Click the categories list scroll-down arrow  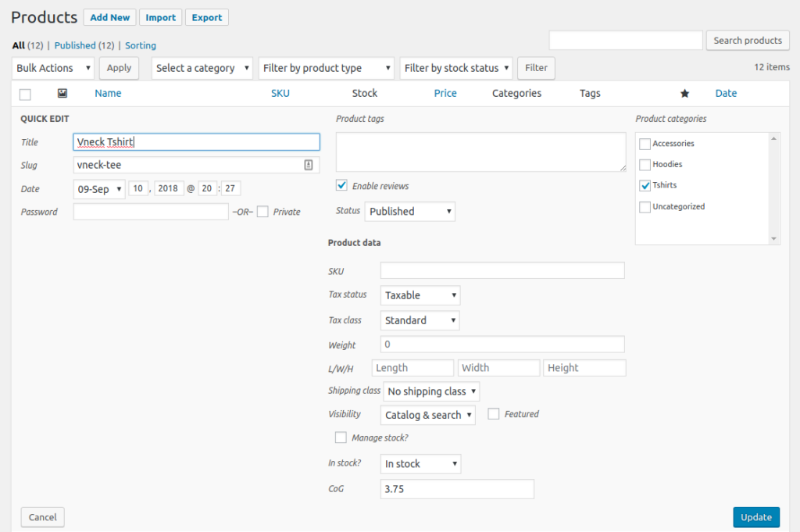[x=774, y=239]
